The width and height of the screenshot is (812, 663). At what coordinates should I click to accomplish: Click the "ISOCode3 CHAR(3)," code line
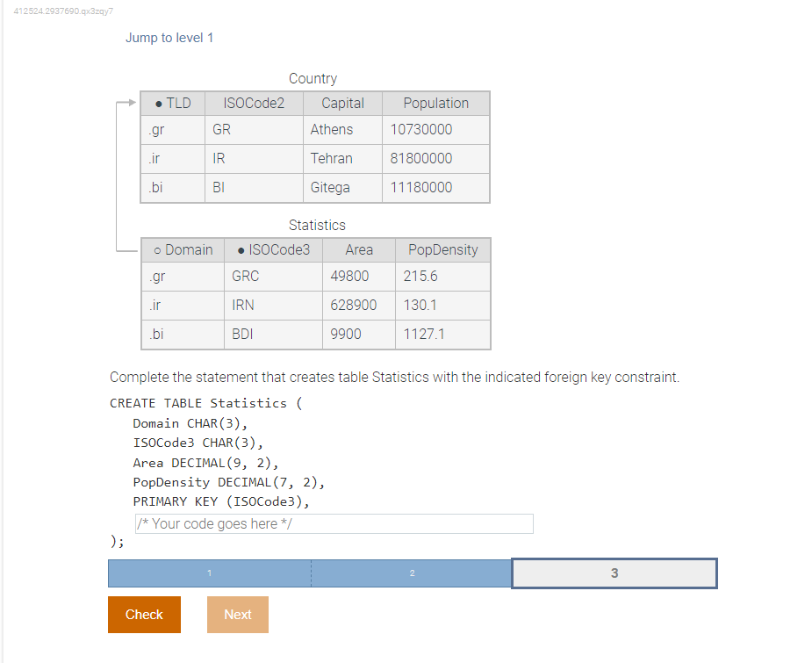tap(198, 443)
